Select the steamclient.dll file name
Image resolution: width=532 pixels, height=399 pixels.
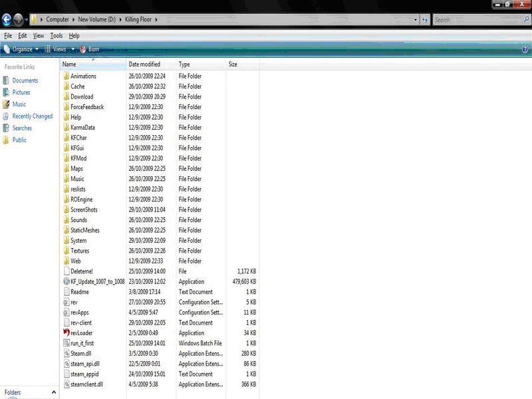86,384
